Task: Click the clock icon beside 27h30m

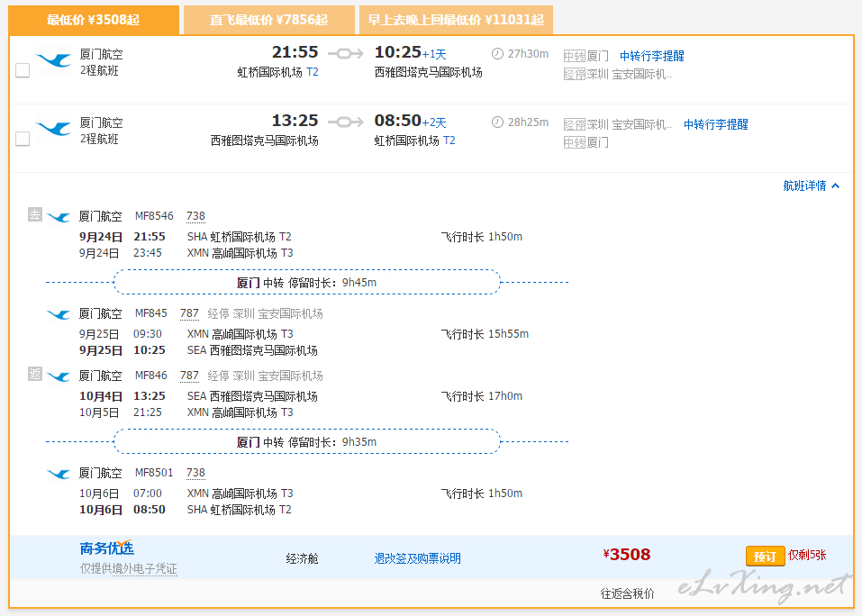Action: coord(497,54)
